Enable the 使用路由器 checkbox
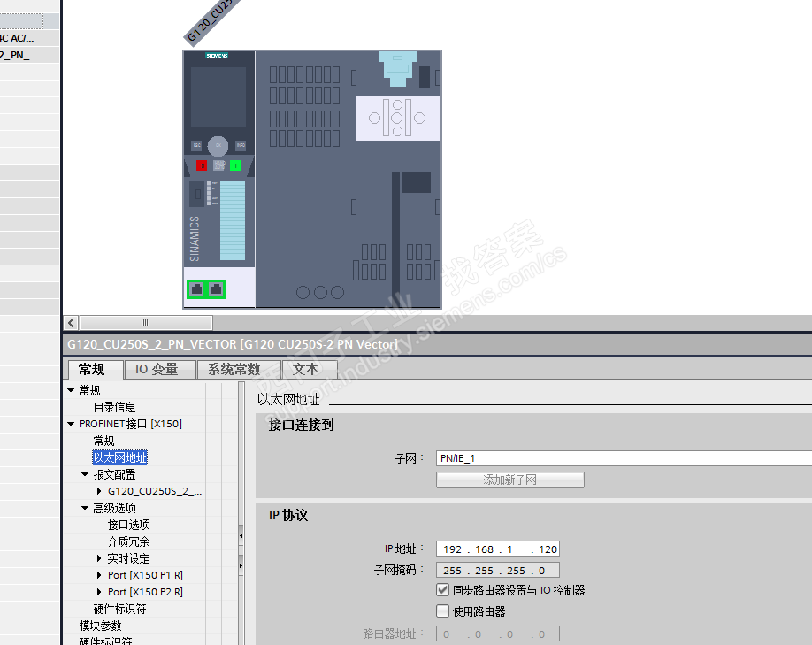 pyautogui.click(x=442, y=611)
